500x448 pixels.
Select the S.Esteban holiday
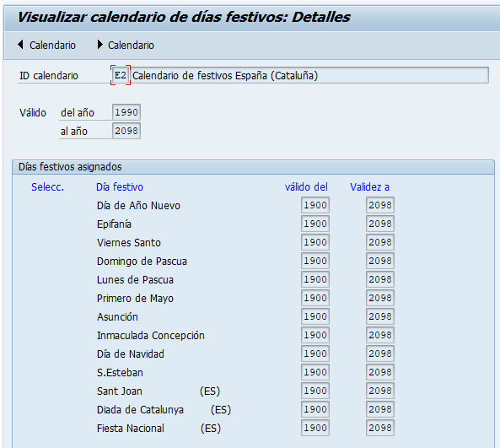coord(120,372)
